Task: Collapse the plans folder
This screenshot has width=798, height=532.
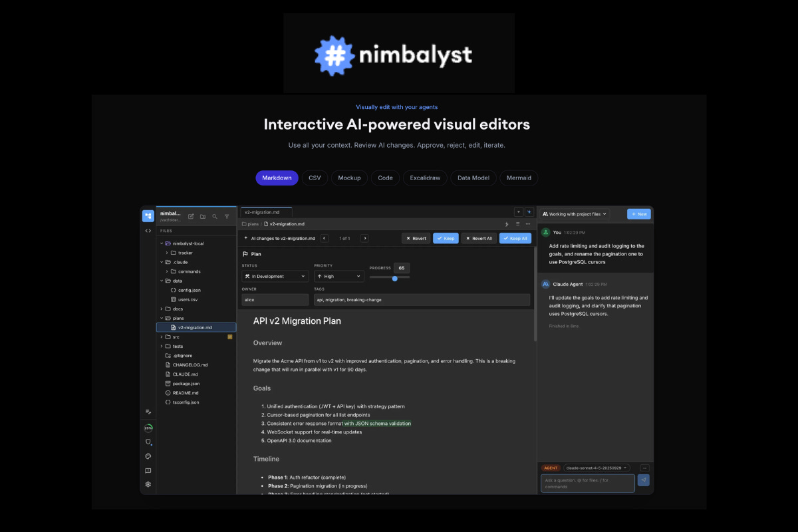Action: click(162, 319)
